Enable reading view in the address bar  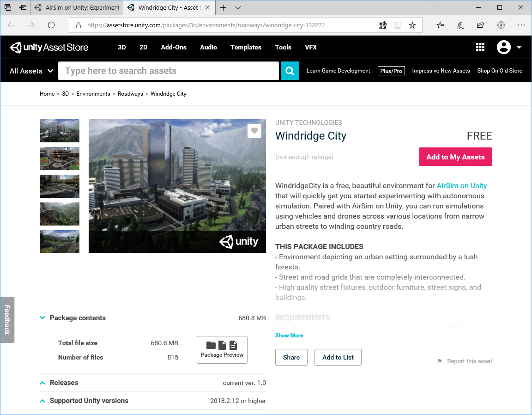point(398,25)
